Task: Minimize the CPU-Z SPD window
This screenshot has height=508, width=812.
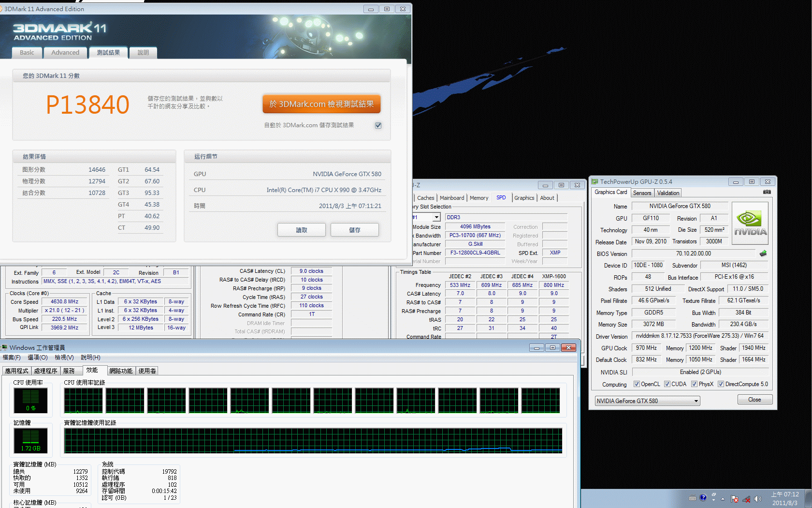Action: (x=545, y=185)
